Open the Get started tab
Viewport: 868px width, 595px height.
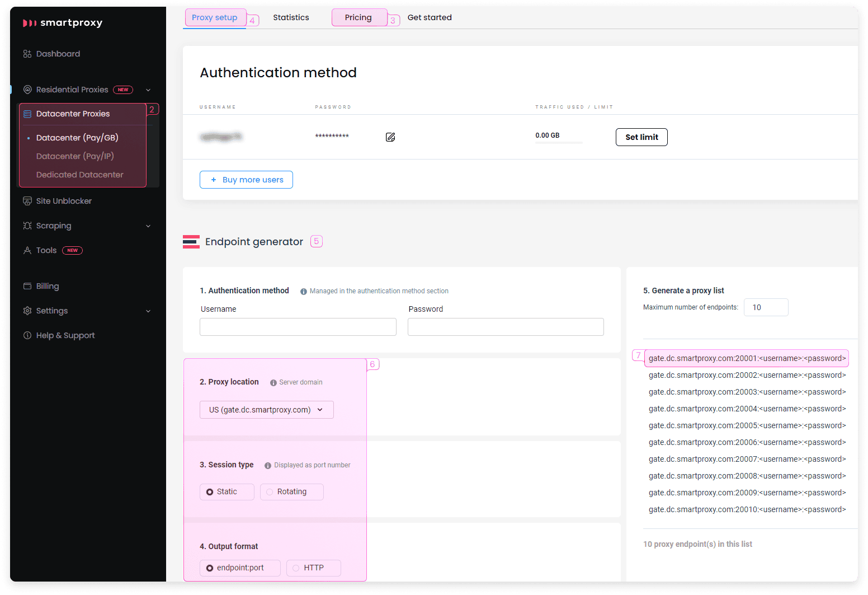430,17
